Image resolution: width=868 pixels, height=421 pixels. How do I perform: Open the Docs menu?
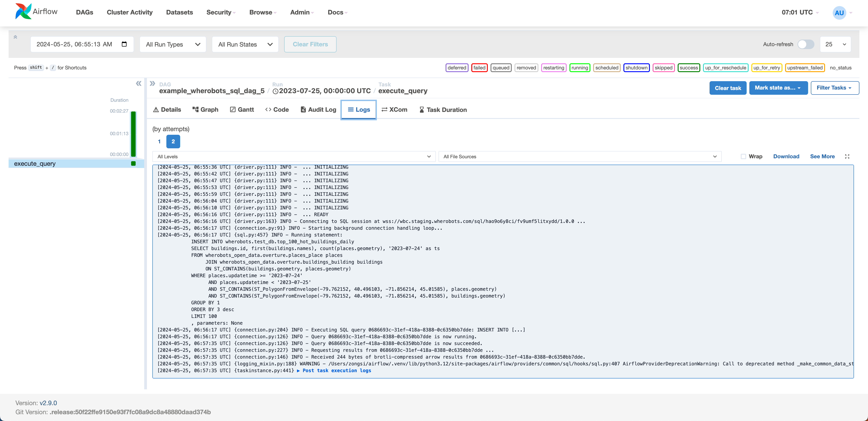(x=338, y=12)
